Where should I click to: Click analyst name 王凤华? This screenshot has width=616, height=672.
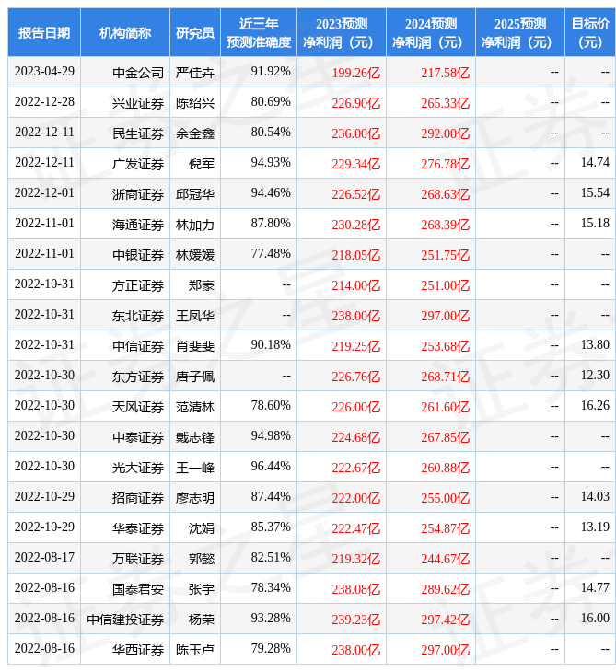click(195, 316)
